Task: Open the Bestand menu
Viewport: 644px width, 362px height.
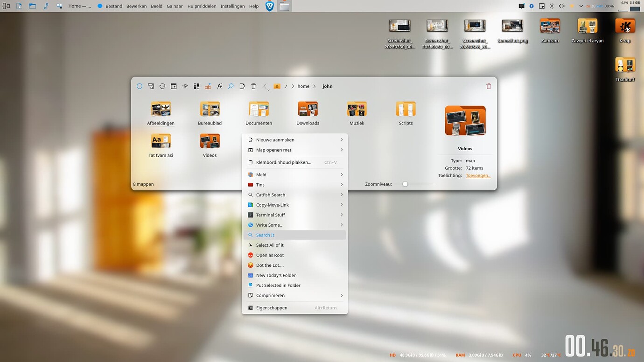Action: click(x=114, y=6)
